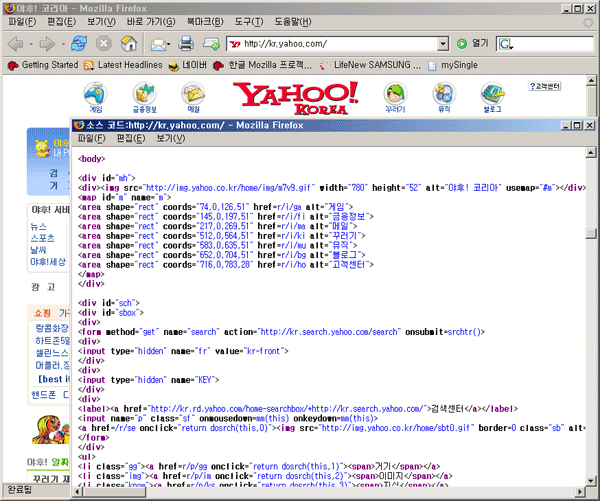Click the new message icon beside printer
Image resolution: width=600 pixels, height=501 pixels.
coord(211,44)
